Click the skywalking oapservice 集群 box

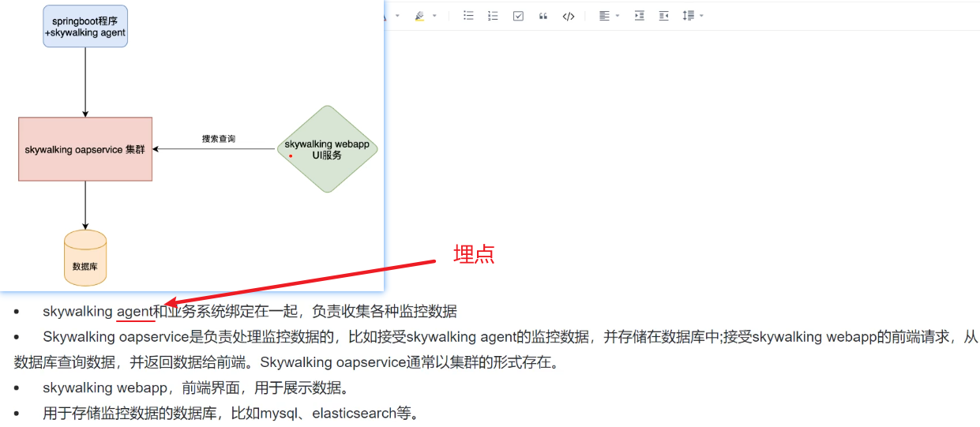(85, 149)
